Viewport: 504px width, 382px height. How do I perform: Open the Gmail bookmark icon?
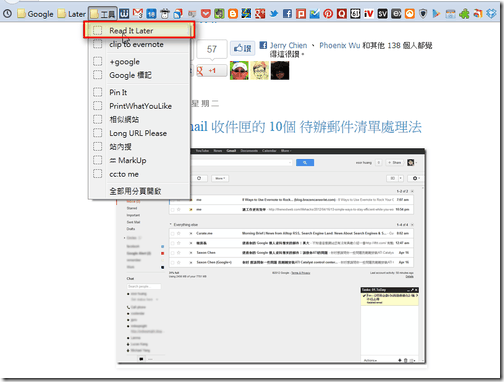pyautogui.click(x=138, y=14)
